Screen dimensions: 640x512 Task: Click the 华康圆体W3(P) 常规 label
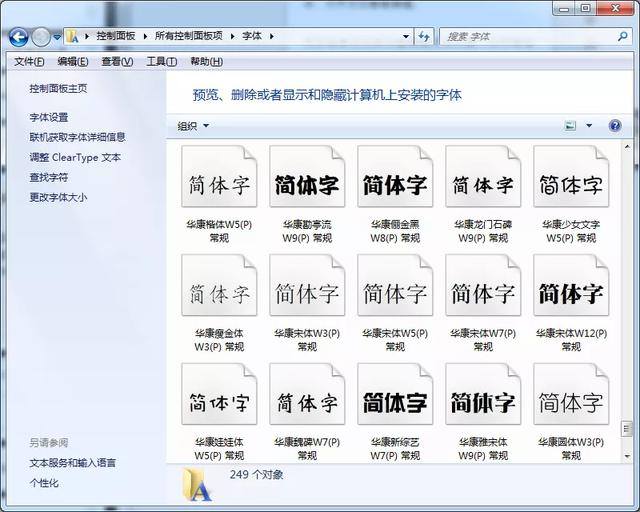571,448
